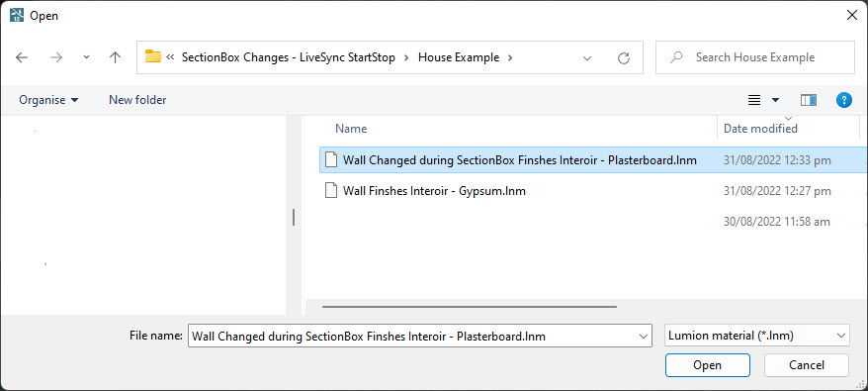Click the Forward navigation arrow

(x=56, y=57)
